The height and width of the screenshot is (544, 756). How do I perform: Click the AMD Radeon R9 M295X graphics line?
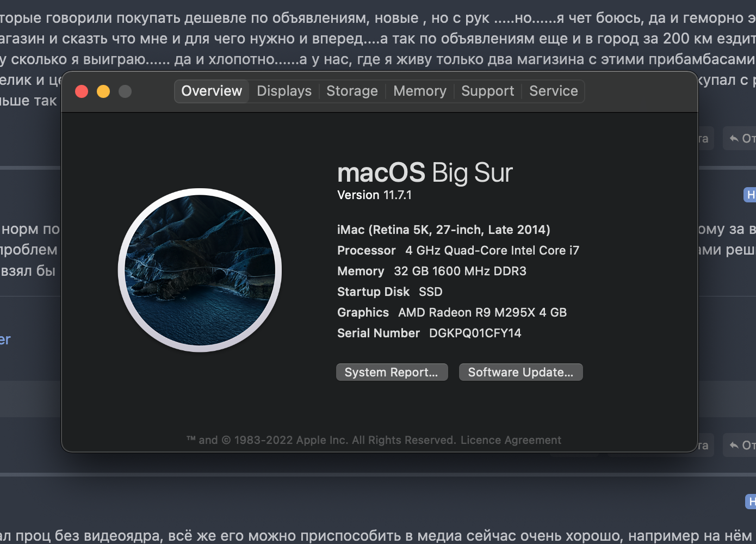click(451, 312)
